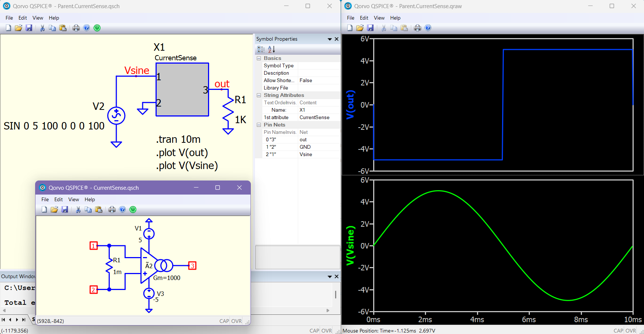Click the Name X1 value field
Viewport: 644px width, 334px height.
(x=319, y=110)
